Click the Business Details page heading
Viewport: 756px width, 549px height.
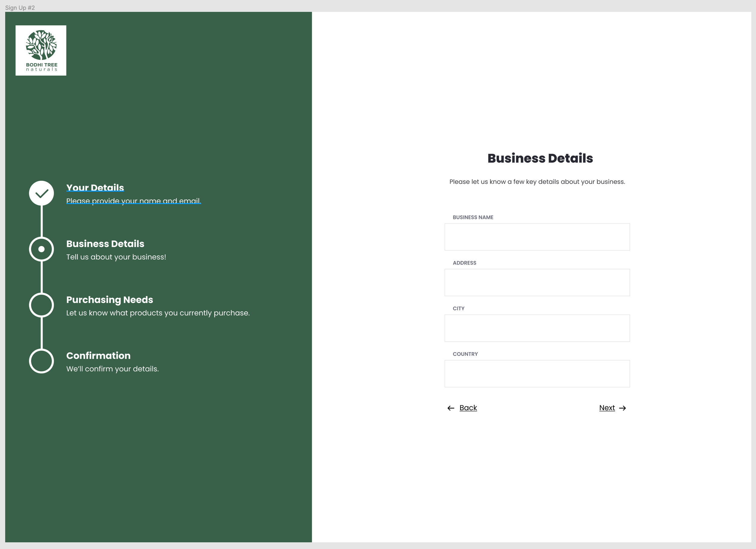[x=540, y=158]
